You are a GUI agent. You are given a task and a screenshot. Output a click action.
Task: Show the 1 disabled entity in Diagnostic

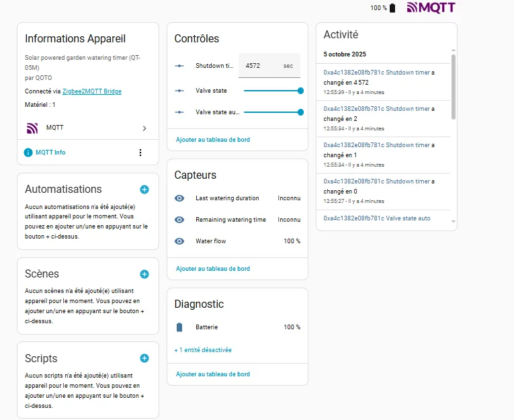point(203,350)
